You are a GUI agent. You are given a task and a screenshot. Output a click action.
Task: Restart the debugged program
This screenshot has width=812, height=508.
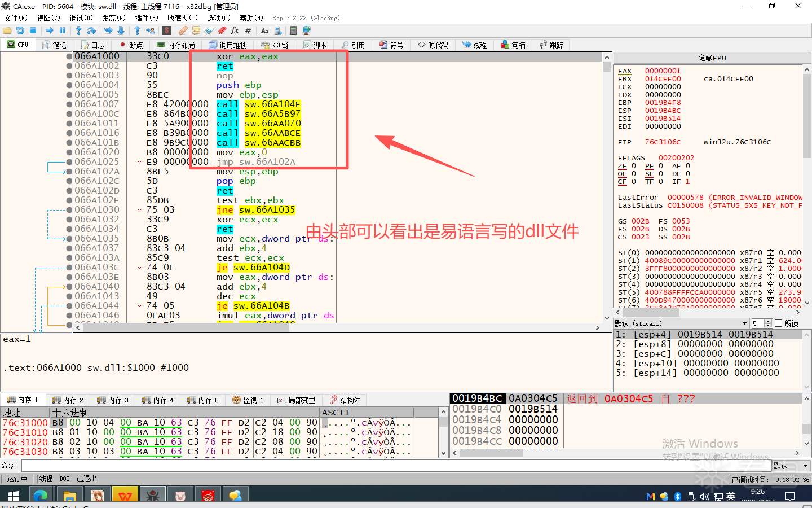coord(20,30)
